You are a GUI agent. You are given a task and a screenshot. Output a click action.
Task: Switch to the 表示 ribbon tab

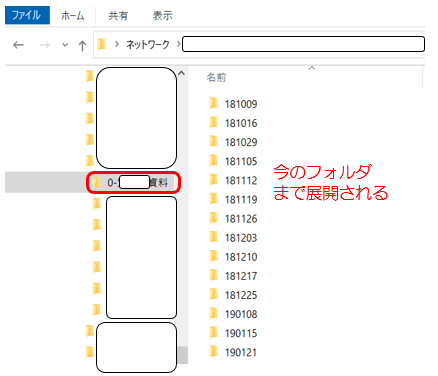(162, 16)
